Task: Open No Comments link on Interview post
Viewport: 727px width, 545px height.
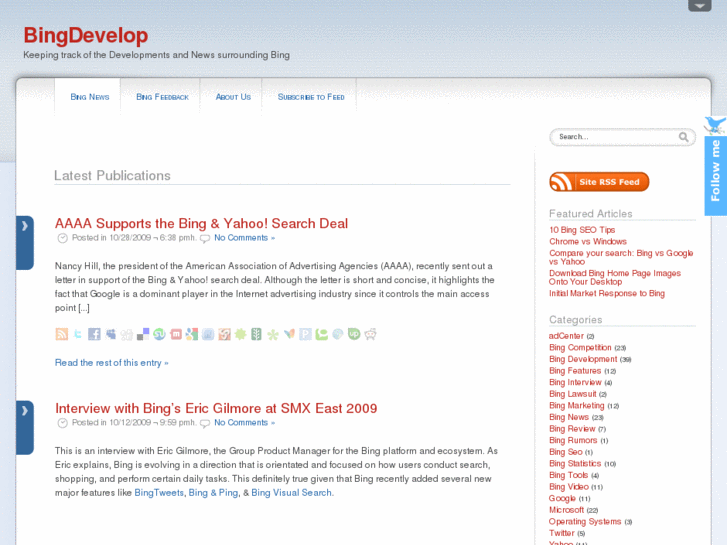Action: coord(244,423)
